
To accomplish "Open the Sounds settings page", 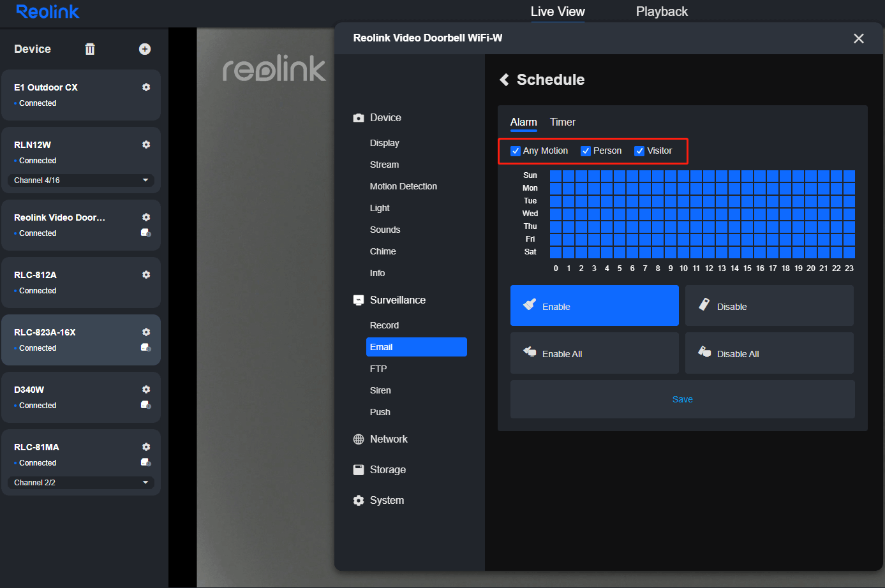I will 385,230.
